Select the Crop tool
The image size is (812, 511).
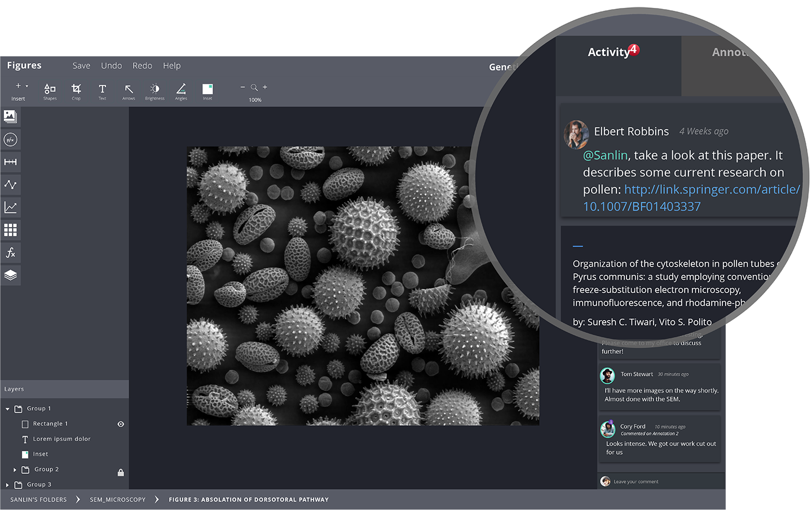pos(76,91)
